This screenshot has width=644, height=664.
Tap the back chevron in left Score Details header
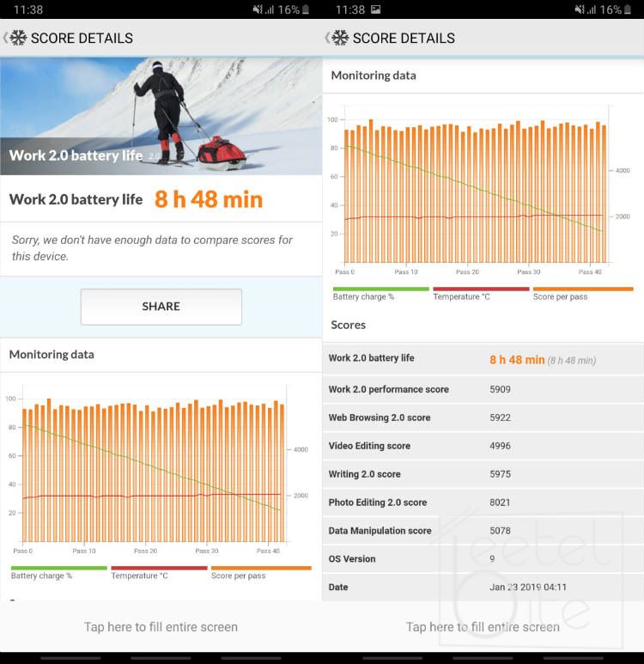5,38
